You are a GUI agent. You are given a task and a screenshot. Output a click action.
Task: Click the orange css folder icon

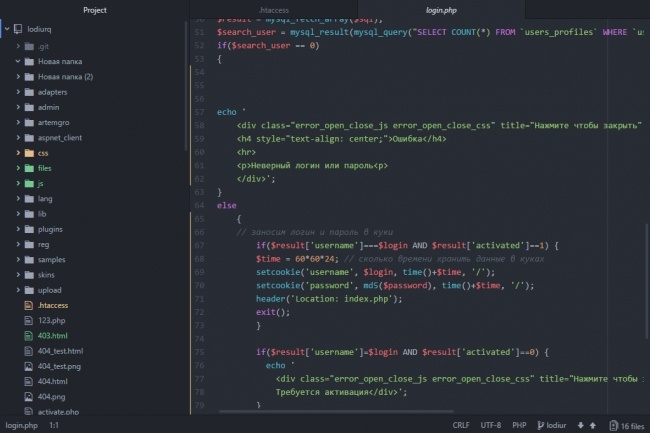29,153
